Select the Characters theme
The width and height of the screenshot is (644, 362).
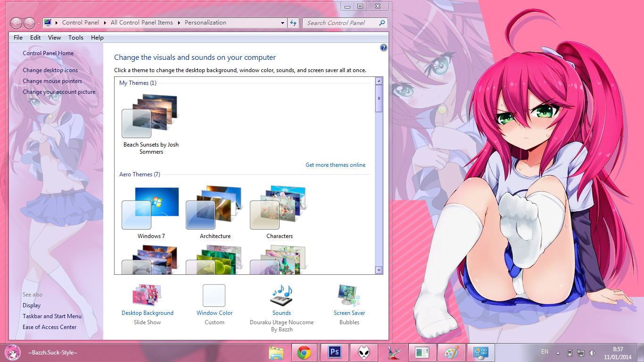[279, 213]
